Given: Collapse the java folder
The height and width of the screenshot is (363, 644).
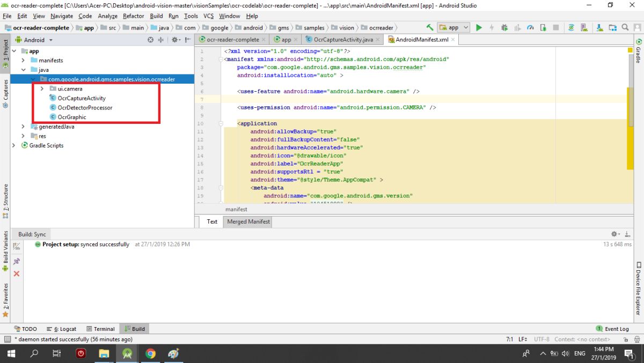Looking at the screenshot, I should click(x=24, y=70).
